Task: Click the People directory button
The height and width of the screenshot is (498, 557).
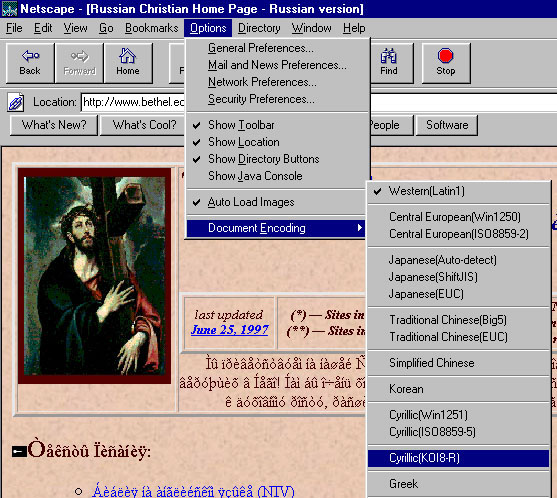Action: 391,125
